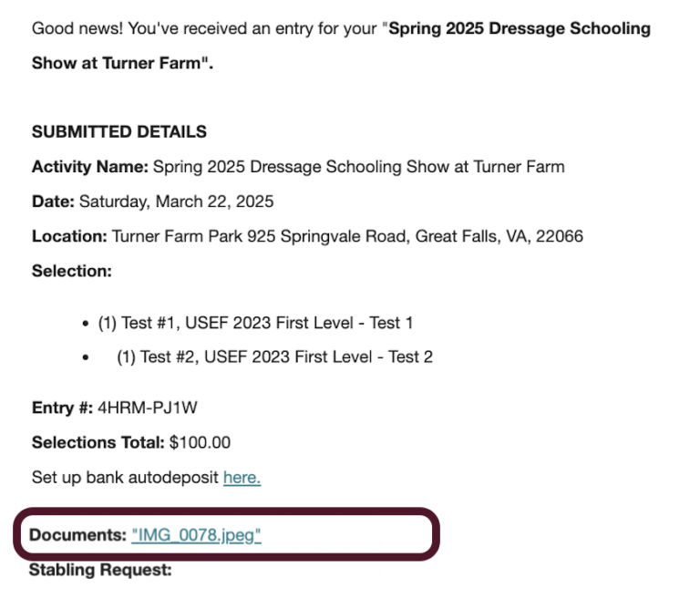Click the "Activity Name:" bold label
700x599 pixels.
[x=90, y=167]
